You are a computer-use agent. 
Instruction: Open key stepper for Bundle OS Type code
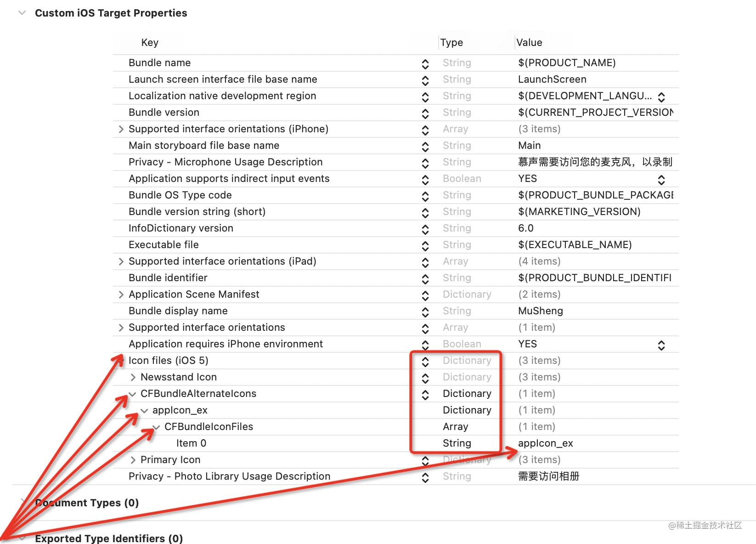point(425,196)
